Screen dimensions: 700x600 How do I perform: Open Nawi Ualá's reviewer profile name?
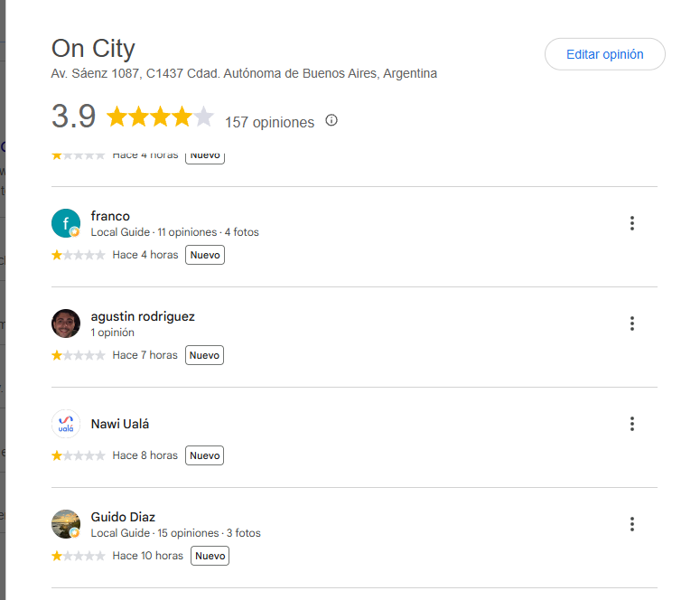point(120,424)
